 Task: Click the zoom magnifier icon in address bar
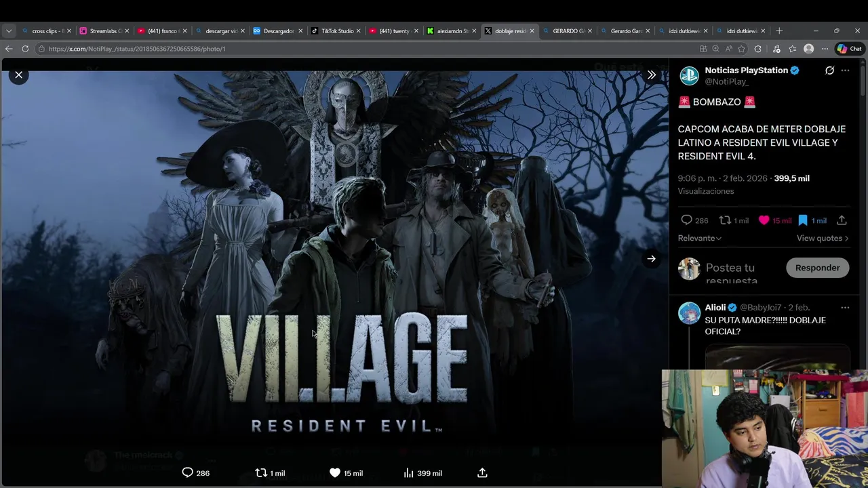coord(715,49)
